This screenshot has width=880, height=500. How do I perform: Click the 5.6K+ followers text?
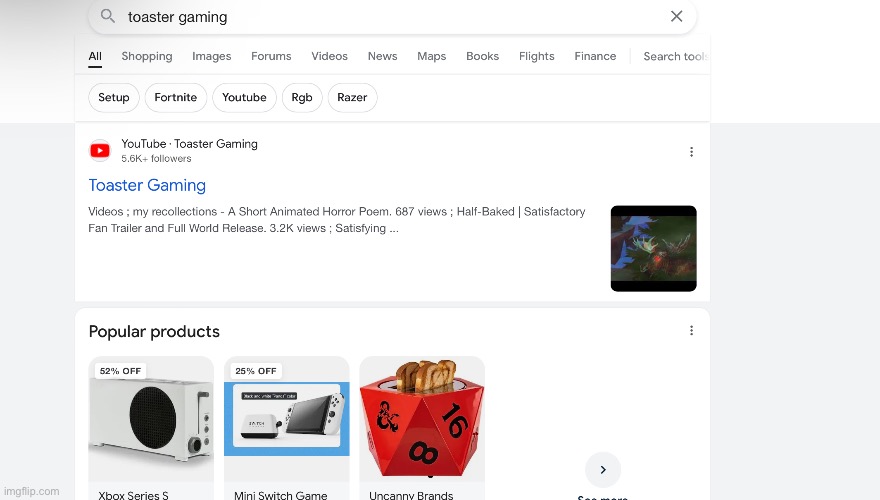(156, 158)
